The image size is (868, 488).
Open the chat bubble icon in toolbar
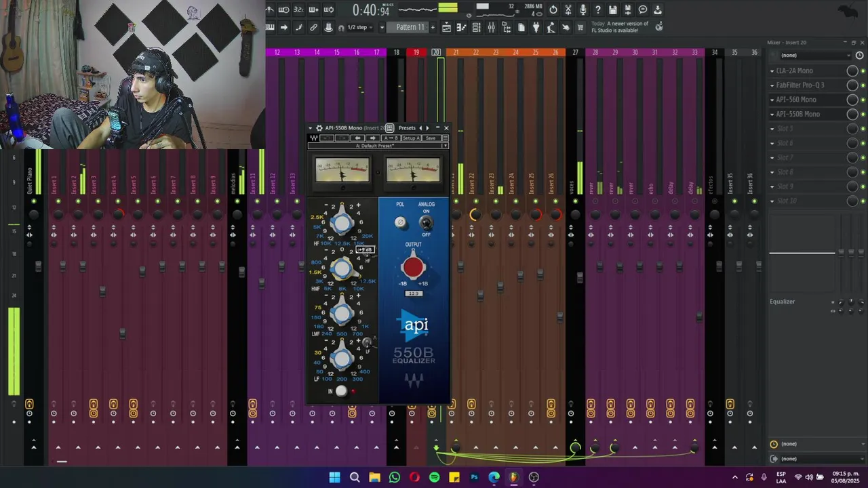pyautogui.click(x=643, y=9)
